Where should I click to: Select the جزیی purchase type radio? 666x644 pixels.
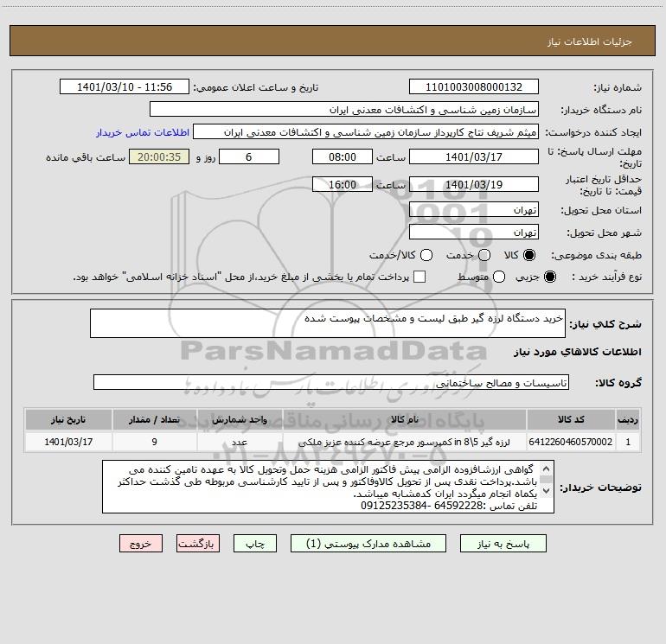pyautogui.click(x=550, y=277)
